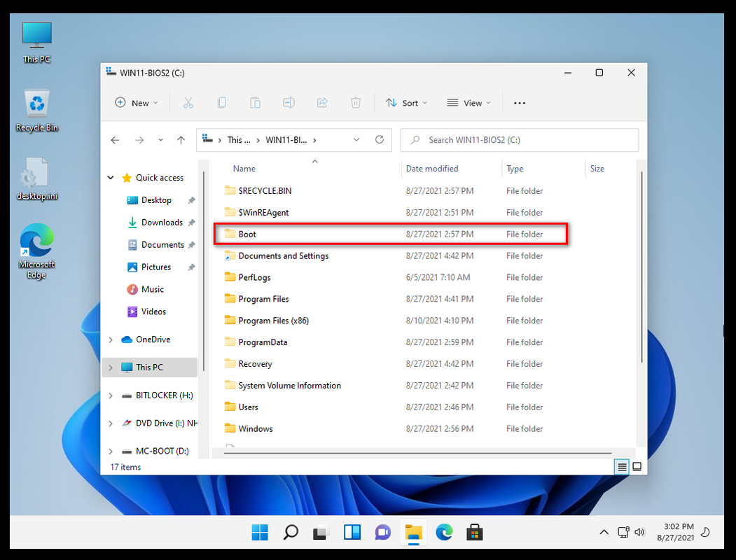Open the See more three-dots menu
The image size is (736, 560).
pyautogui.click(x=520, y=103)
